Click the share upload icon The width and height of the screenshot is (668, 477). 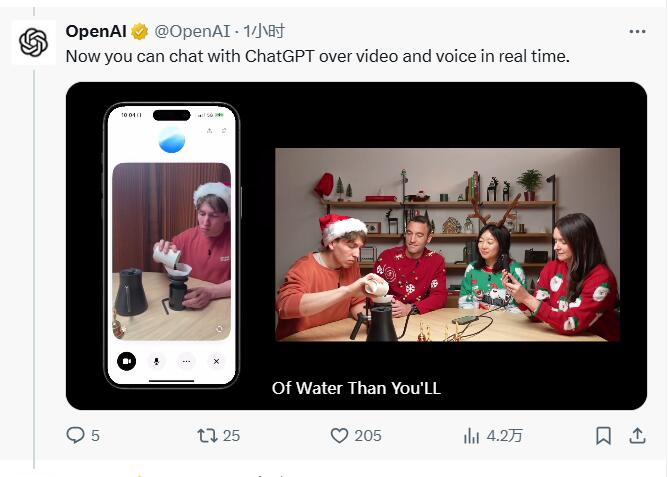click(637, 435)
